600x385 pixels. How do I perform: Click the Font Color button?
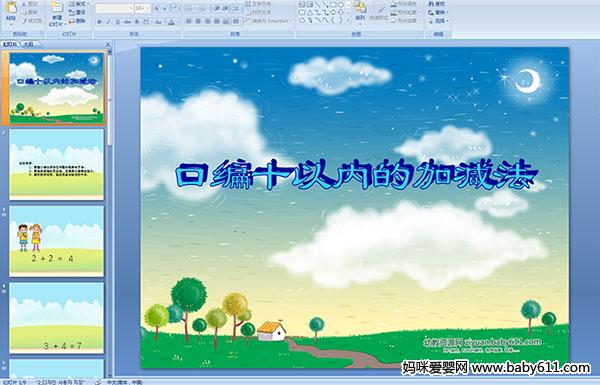click(171, 22)
